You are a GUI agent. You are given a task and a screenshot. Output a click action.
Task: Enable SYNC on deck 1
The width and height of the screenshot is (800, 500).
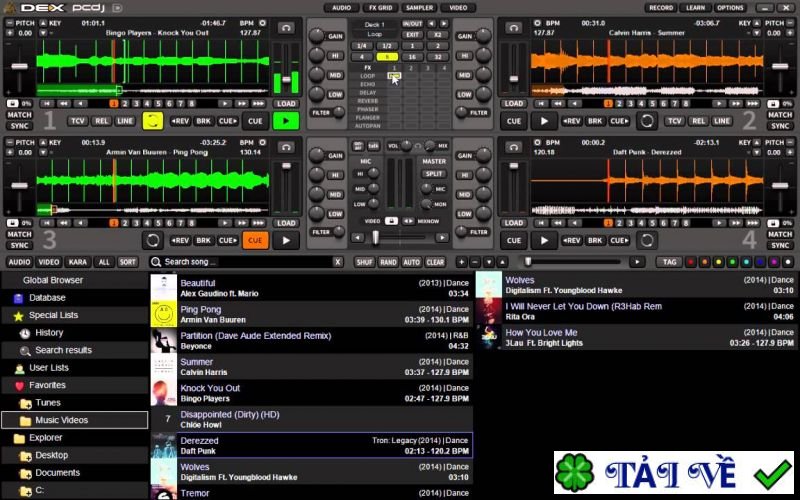(19, 126)
